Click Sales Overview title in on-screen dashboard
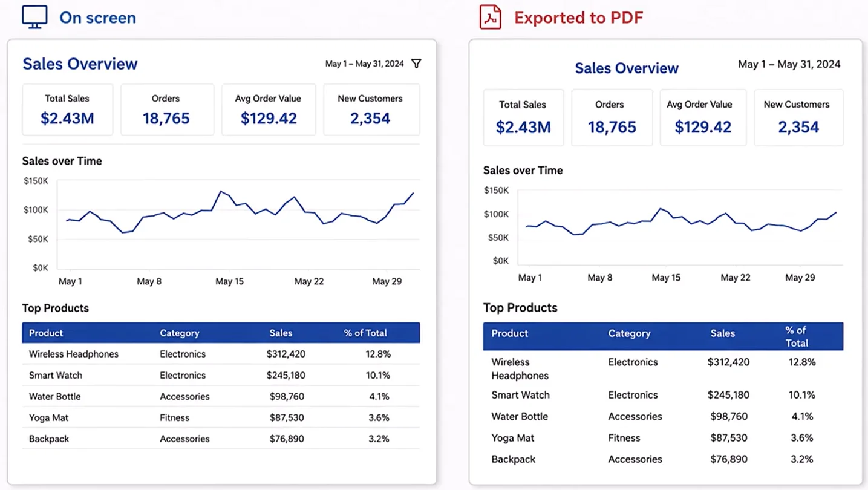 pos(80,64)
